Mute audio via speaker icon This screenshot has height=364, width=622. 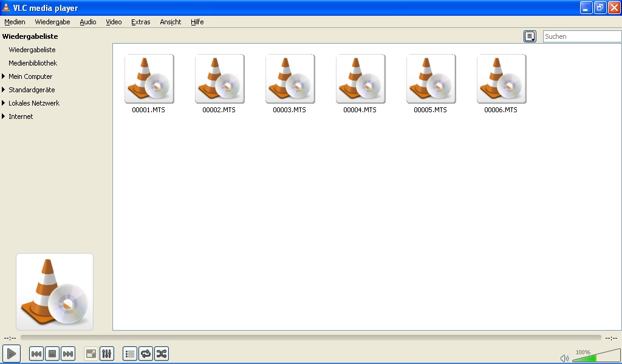coord(564,359)
